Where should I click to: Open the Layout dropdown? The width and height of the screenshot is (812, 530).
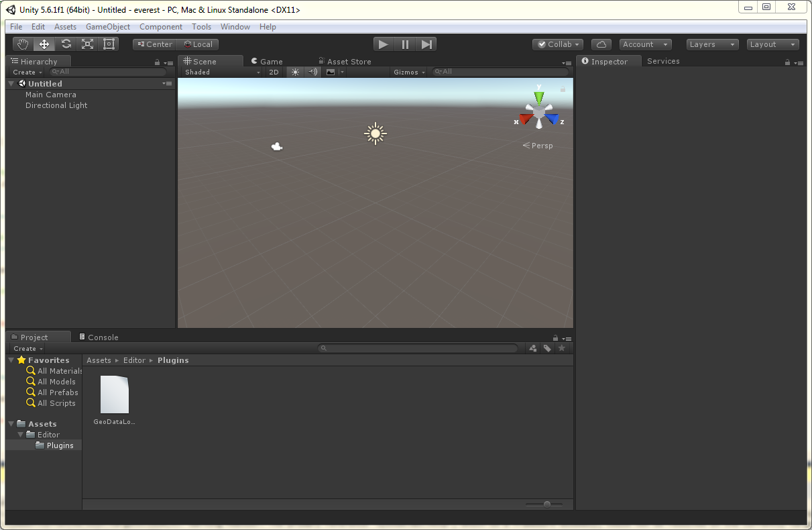coord(772,44)
